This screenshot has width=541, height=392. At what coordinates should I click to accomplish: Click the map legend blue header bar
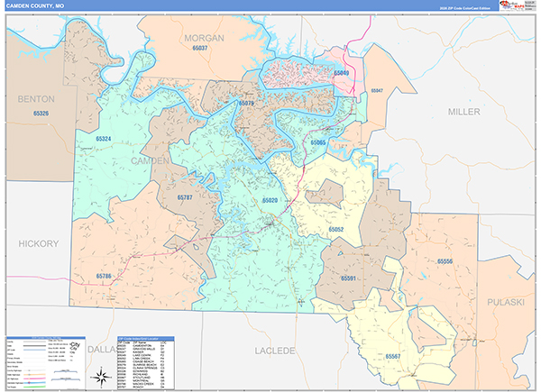(46, 338)
